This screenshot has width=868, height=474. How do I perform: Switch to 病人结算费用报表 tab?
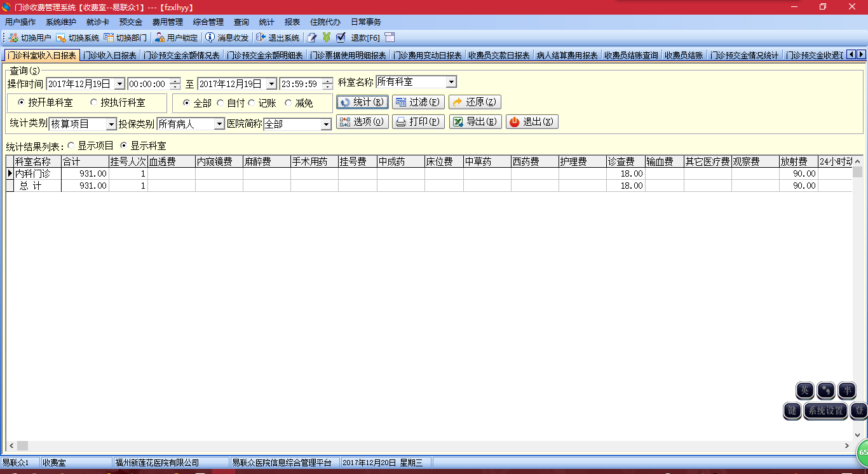tap(567, 55)
